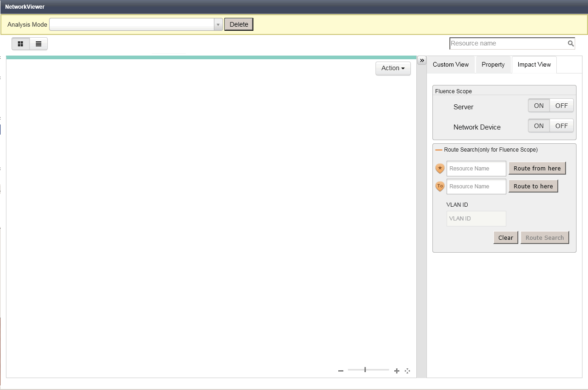Turn Network Device fluence scope OFF
588x390 pixels.
561,126
